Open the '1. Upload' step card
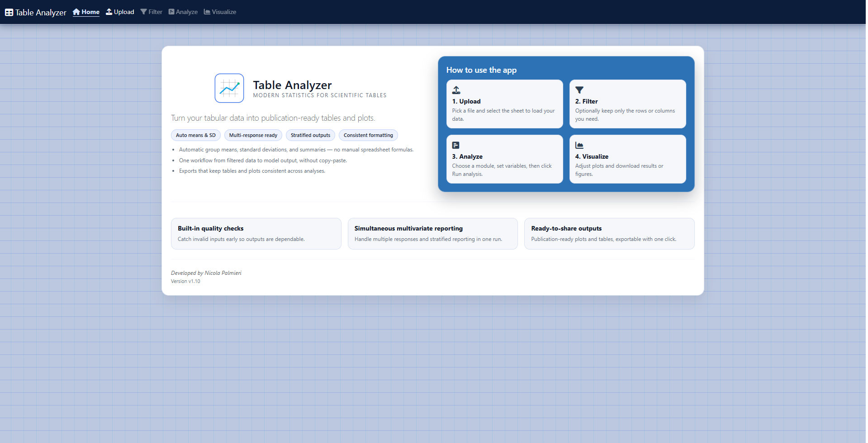868x443 pixels. point(504,104)
